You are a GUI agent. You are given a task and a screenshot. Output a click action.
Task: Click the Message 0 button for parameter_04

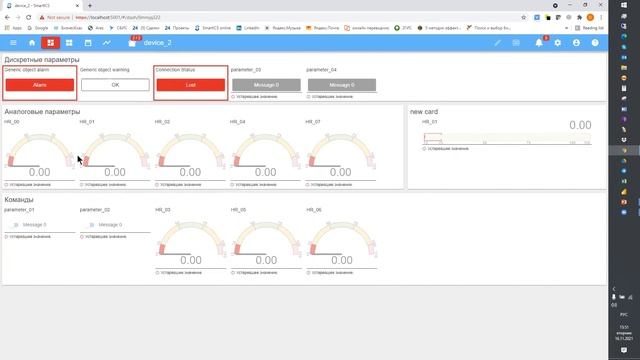coord(342,85)
